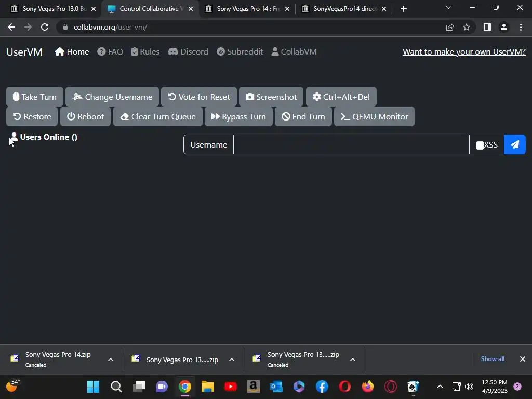Image resolution: width=532 pixels, height=399 pixels.
Task: Click Clear Turn Queue
Action: pyautogui.click(x=158, y=116)
